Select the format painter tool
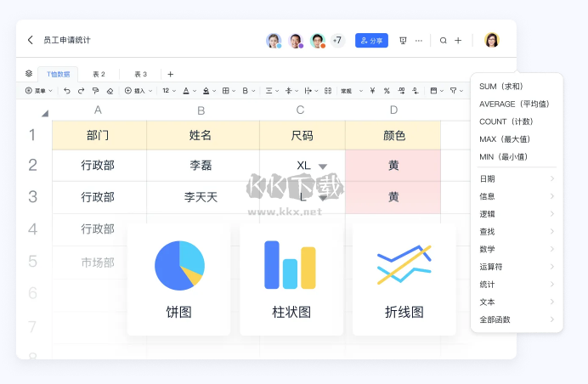 [96, 91]
